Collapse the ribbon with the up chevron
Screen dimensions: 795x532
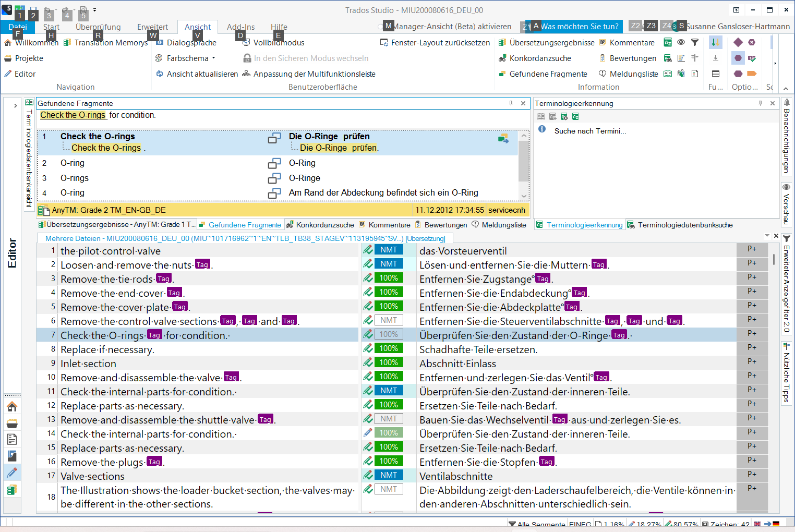pos(786,89)
